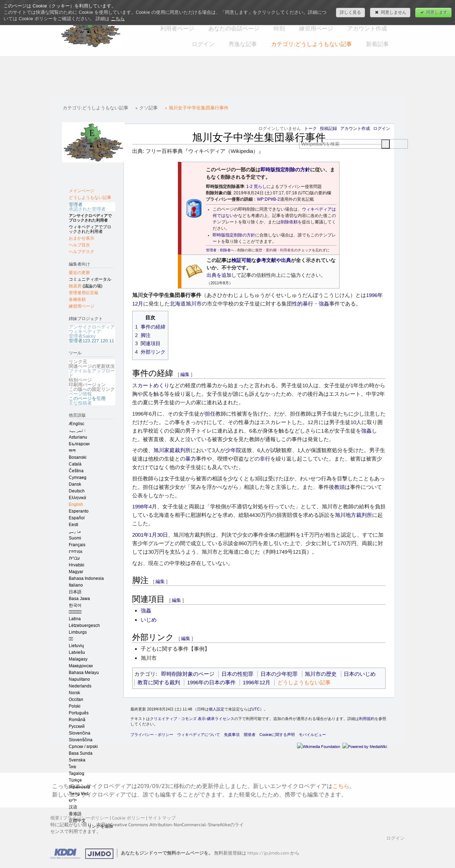455x868 pixels.
Task: Click 出典を追加 link
Action: 219,275
